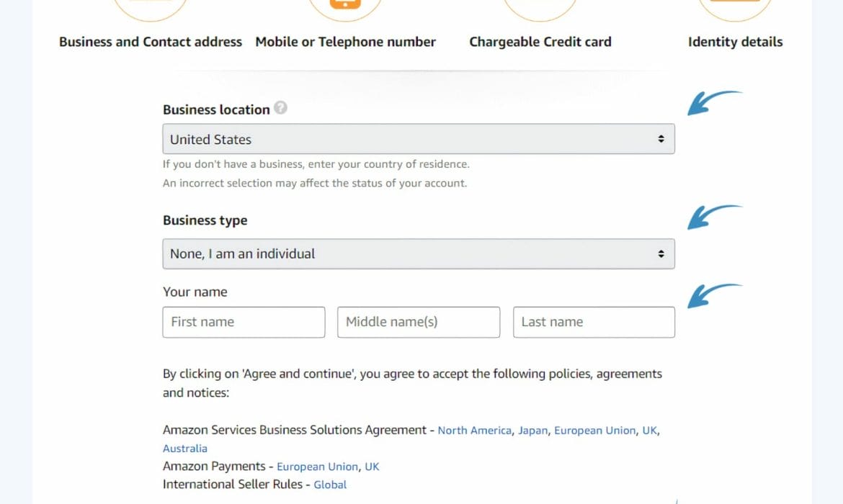Click the Chargeable Credit card icon
The image size is (843, 504).
pyautogui.click(x=540, y=7)
